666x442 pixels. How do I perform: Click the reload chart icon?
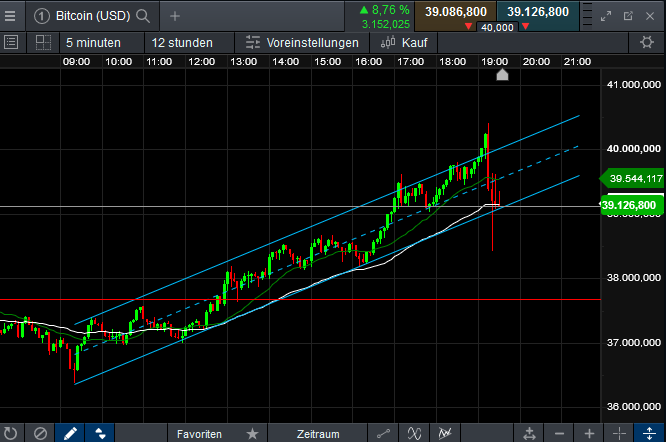10,434
